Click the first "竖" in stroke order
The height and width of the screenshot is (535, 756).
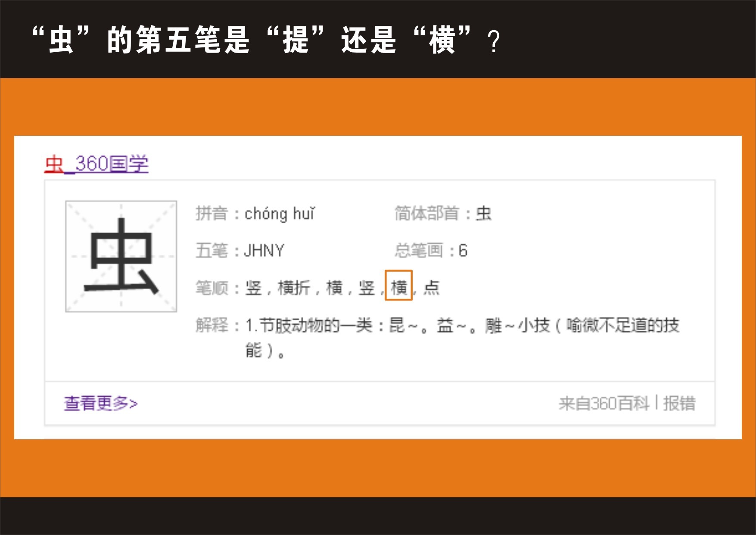coord(254,288)
